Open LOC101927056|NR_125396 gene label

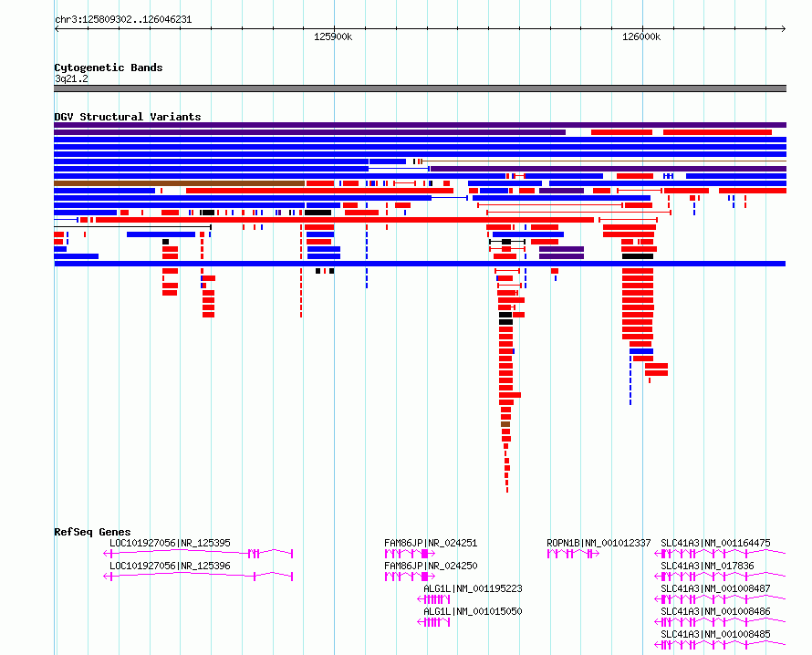click(170, 566)
